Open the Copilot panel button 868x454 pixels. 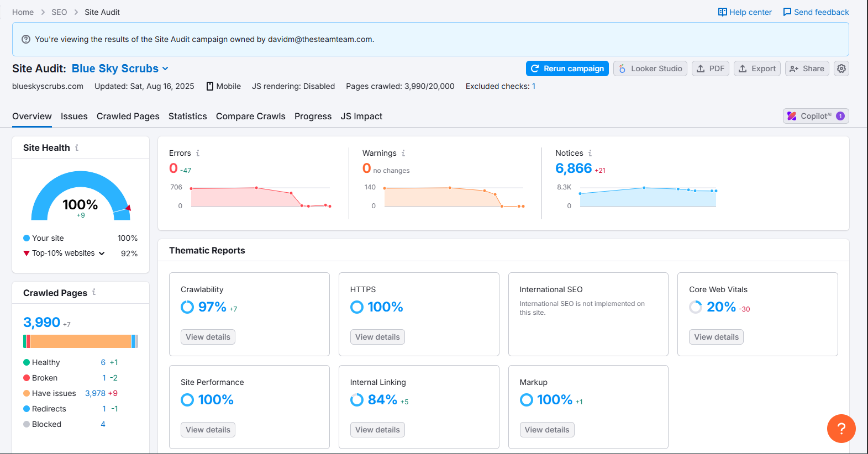[x=816, y=116]
